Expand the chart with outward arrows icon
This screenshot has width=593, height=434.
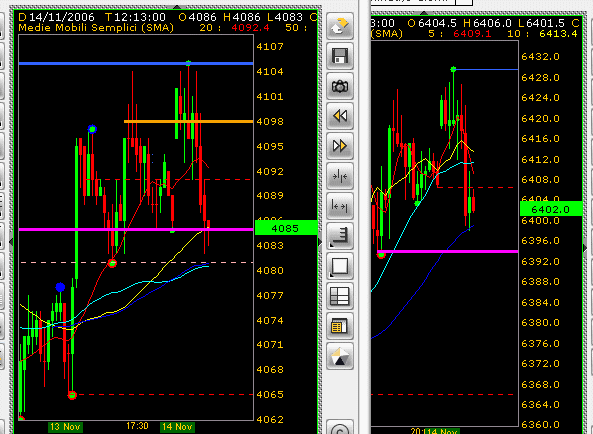point(340,206)
